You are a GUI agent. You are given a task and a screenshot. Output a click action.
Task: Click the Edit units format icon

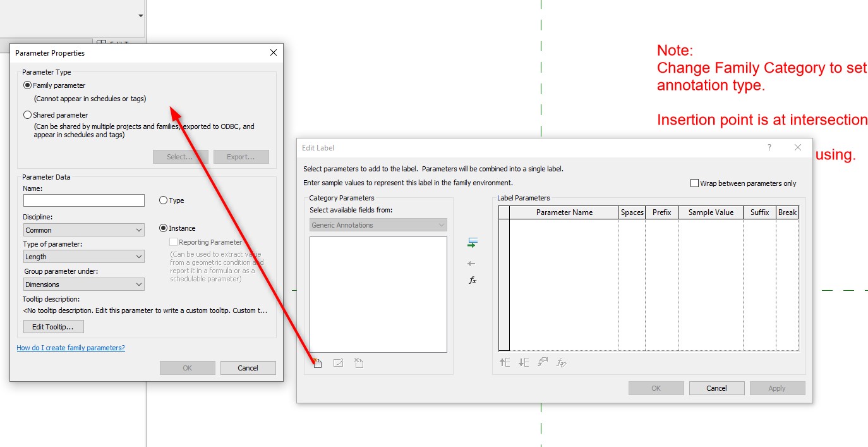[543, 362]
